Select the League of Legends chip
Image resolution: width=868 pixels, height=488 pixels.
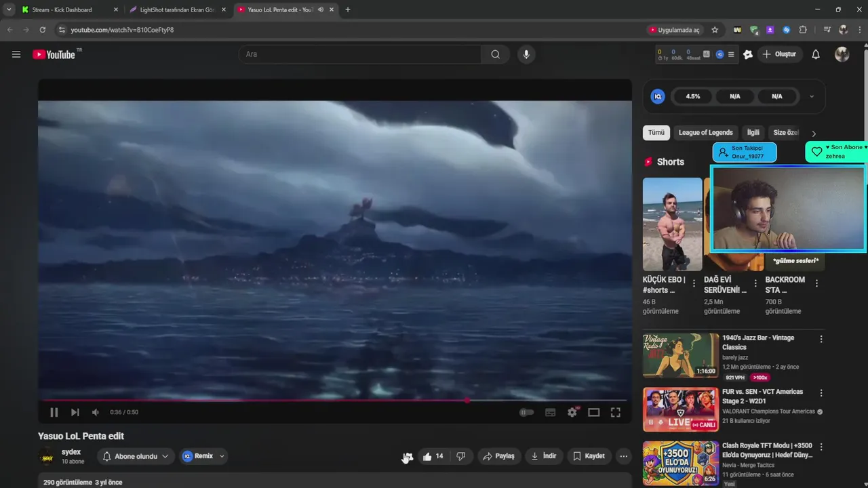pos(706,133)
